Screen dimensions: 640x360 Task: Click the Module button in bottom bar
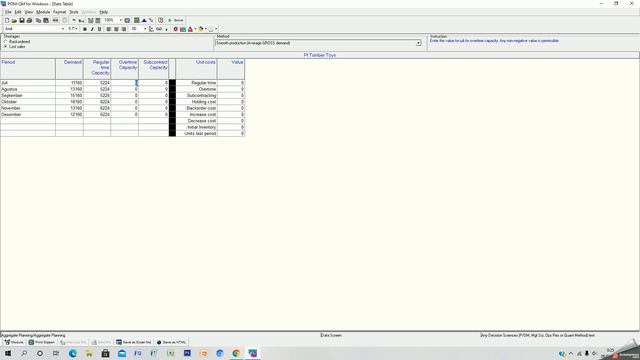click(x=14, y=342)
